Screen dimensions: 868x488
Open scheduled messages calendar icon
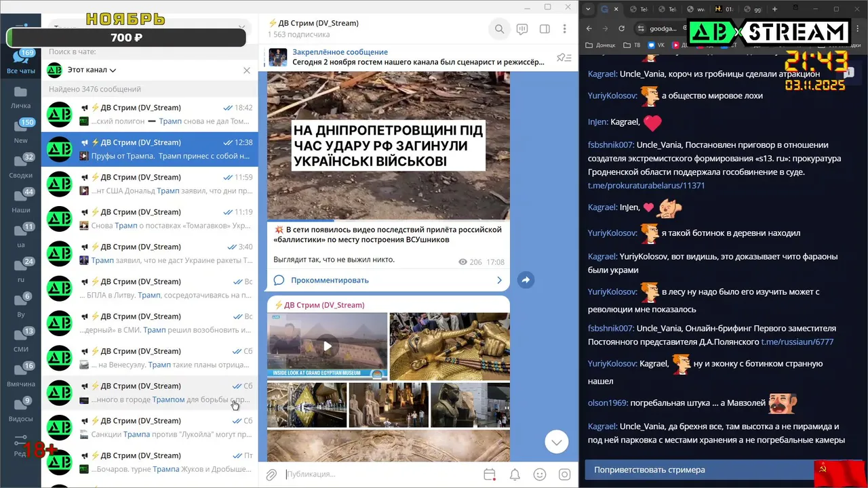[490, 474]
